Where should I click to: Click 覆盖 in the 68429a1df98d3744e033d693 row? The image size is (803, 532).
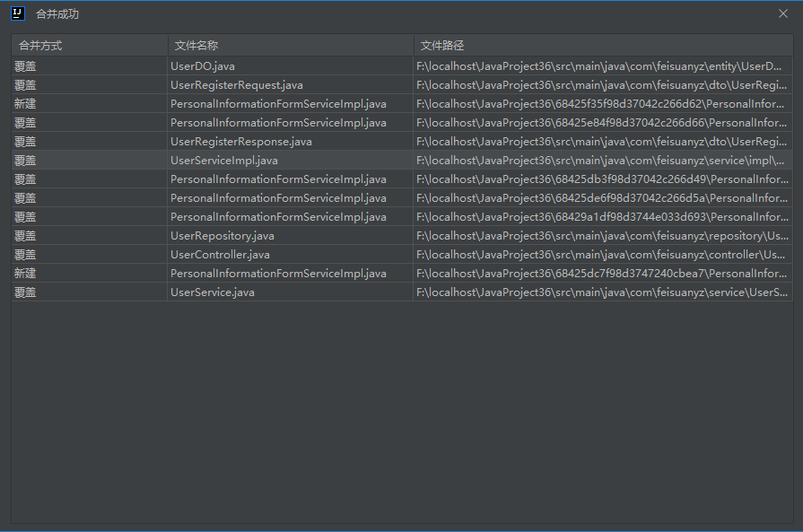25,217
